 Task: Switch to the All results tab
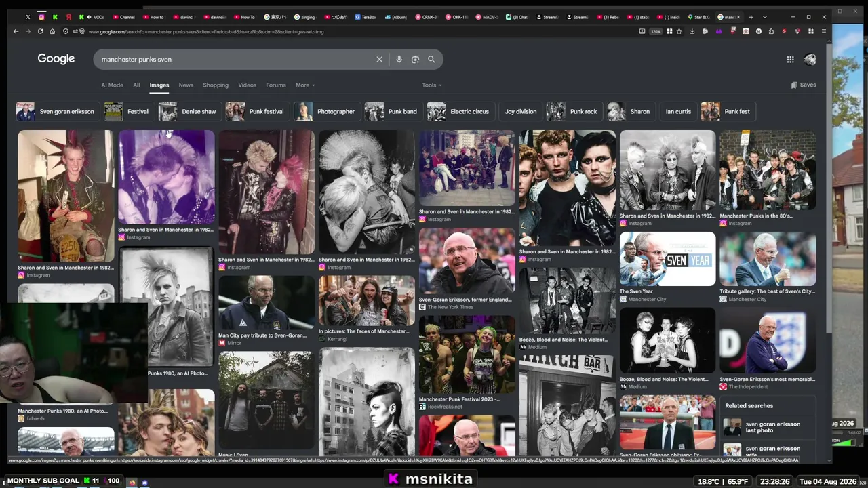click(136, 85)
